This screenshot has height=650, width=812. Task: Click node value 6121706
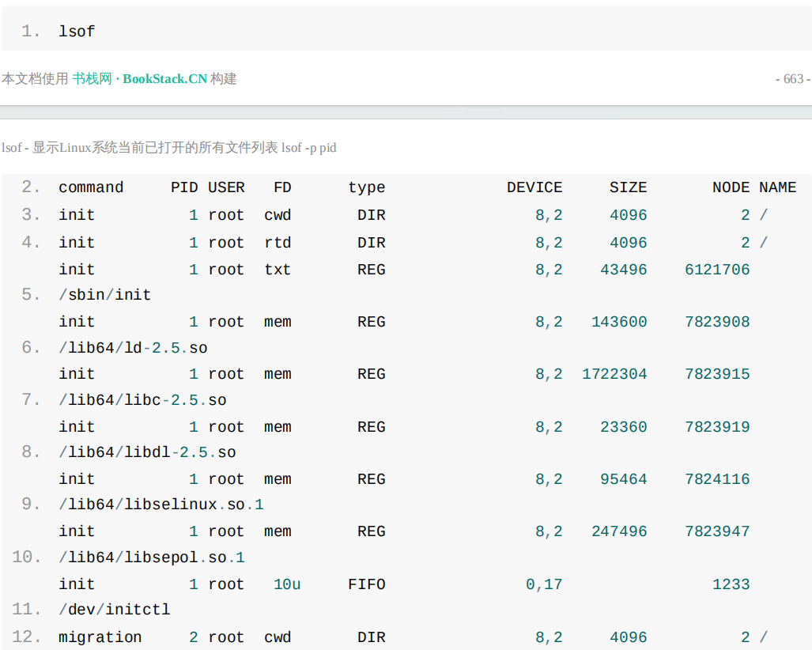pyautogui.click(x=717, y=270)
